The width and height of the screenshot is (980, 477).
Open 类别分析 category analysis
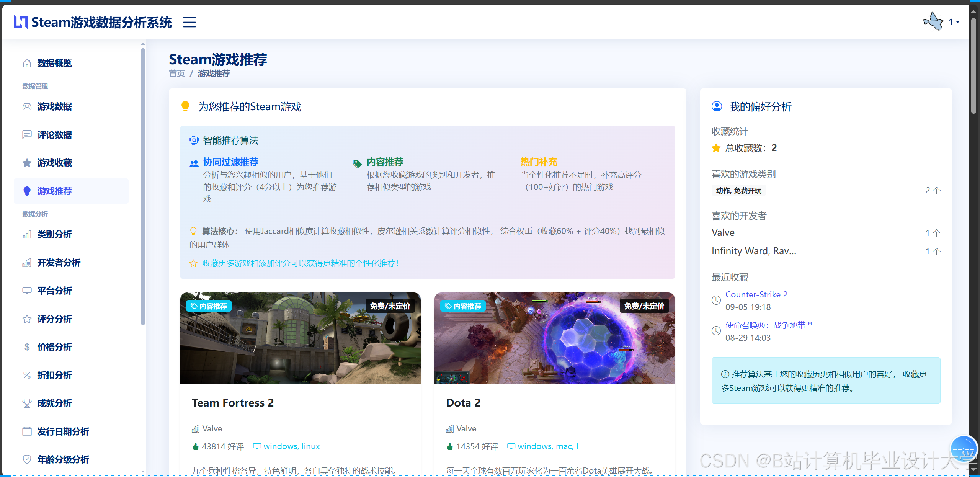click(54, 234)
